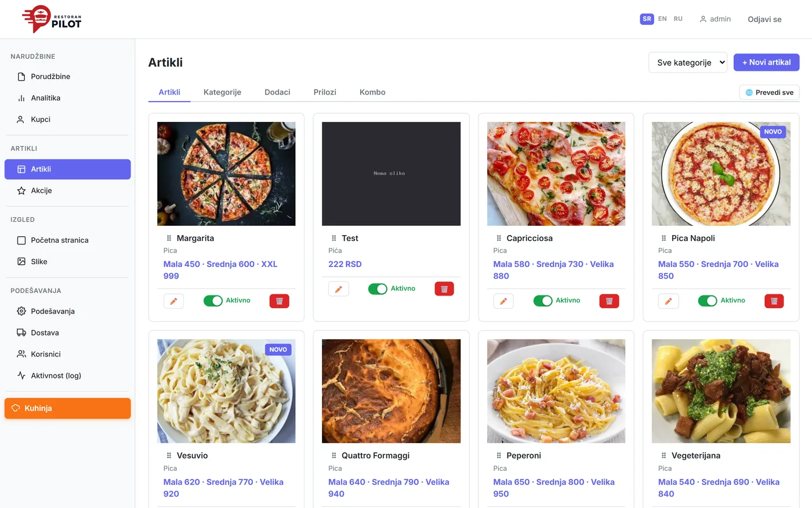Viewport: 812px width, 508px height.
Task: Open Aktivnost (log) in the sidebar
Action: [68, 376]
